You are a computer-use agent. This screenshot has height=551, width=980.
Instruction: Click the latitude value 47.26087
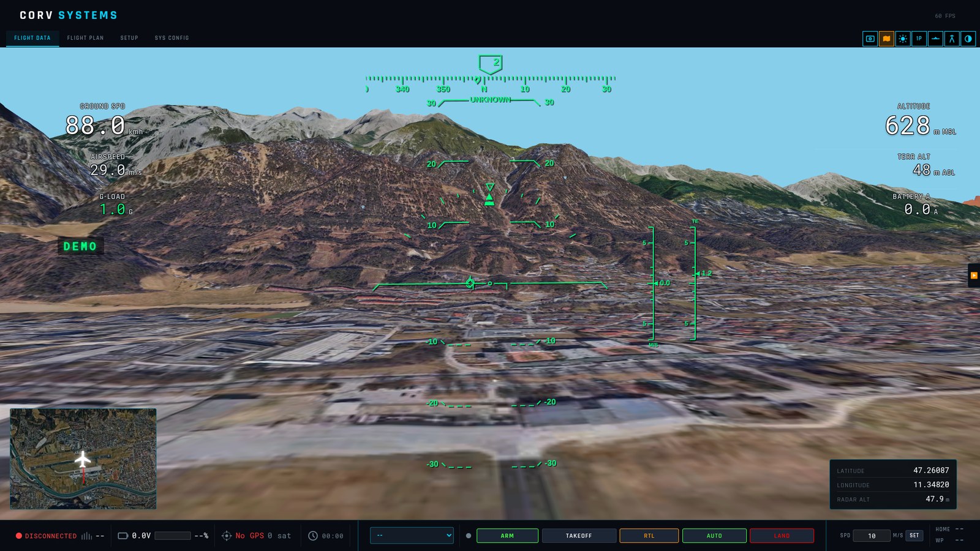click(931, 470)
